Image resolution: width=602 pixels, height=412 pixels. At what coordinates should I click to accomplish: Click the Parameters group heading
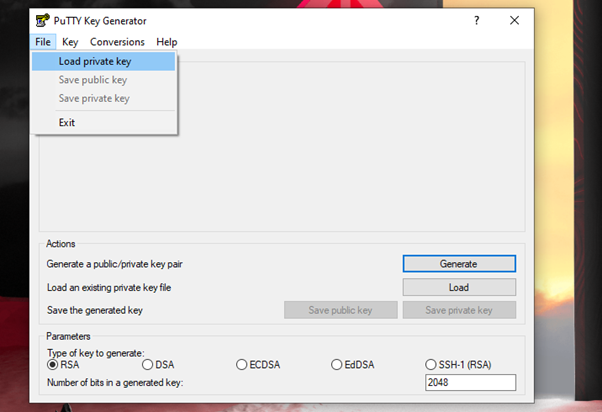(x=68, y=336)
